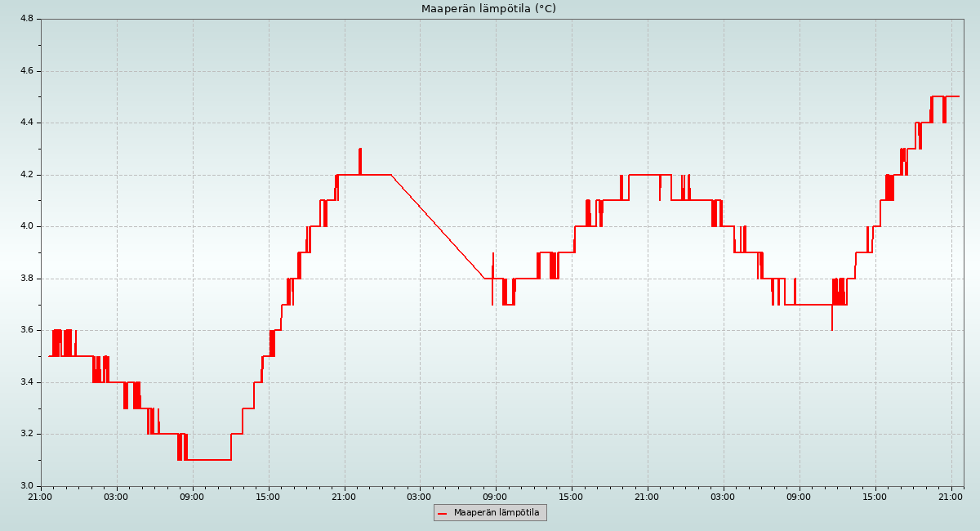The height and width of the screenshot is (531, 980).
Task: Click the legend label Maaperän lämpötila
Action: 497,513
